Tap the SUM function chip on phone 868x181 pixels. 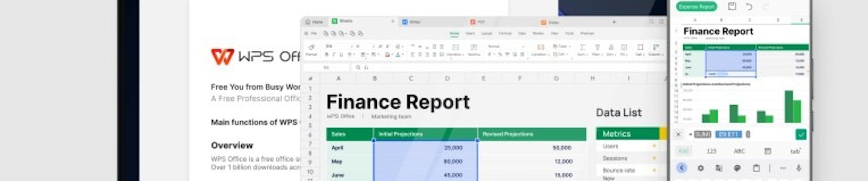[702, 134]
